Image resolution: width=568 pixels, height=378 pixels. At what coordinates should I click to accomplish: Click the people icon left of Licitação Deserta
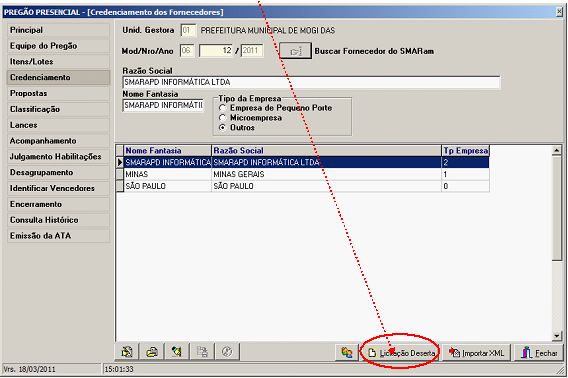coord(347,352)
